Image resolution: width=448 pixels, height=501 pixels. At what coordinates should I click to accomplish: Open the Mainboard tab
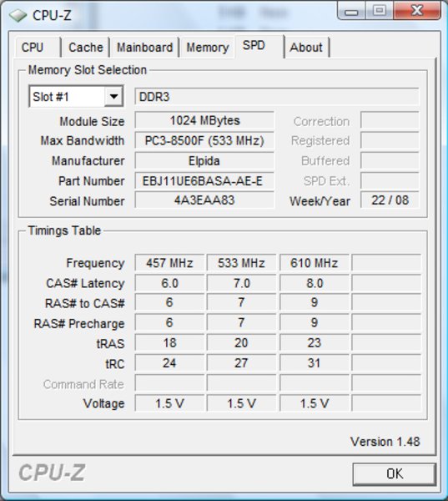click(144, 48)
